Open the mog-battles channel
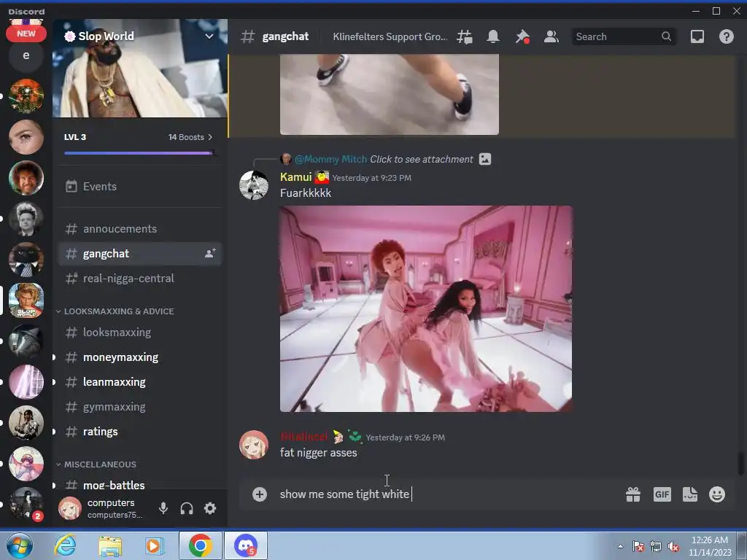The image size is (747, 560). [x=139, y=484]
